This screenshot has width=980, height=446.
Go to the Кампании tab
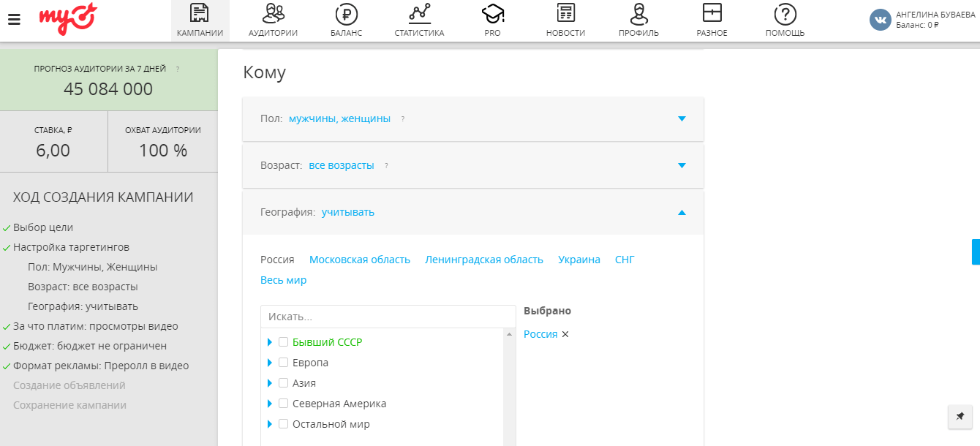[x=200, y=20]
